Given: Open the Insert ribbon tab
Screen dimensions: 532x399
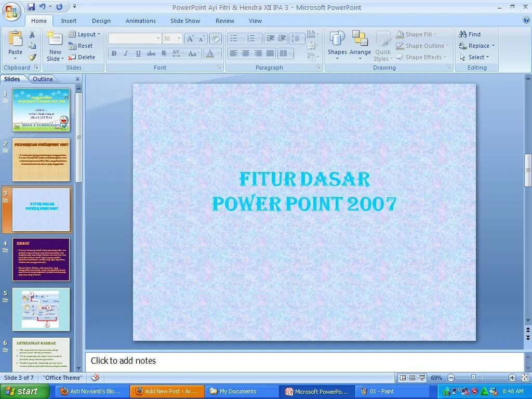Looking at the screenshot, I should pyautogui.click(x=69, y=21).
